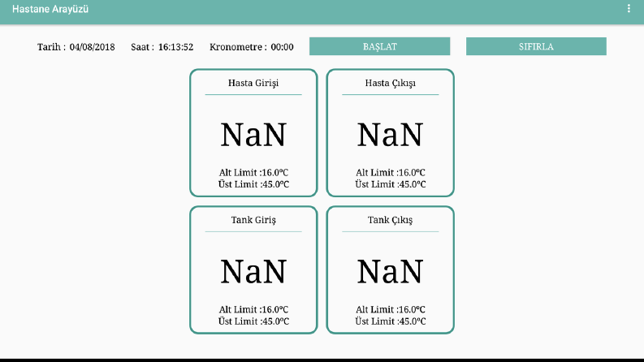Select the Tank Giriş card title
Image resolution: width=644 pixels, height=362 pixels.
tap(253, 220)
